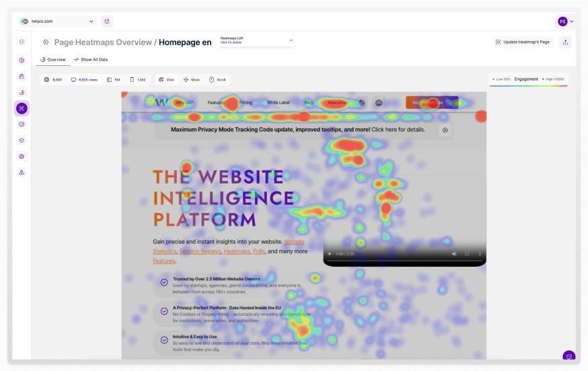Open the chat support bubble at bottom right
Screen dimensions: 588x371
click(568, 356)
